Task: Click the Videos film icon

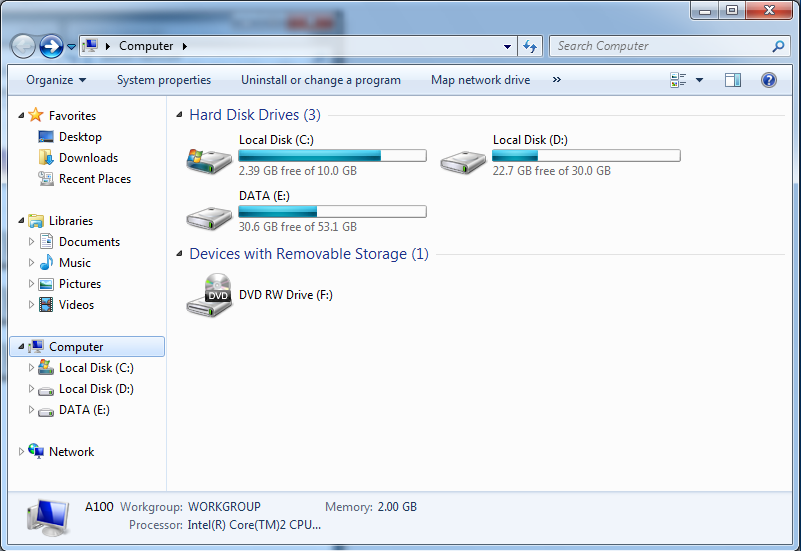Action: pyautogui.click(x=46, y=304)
